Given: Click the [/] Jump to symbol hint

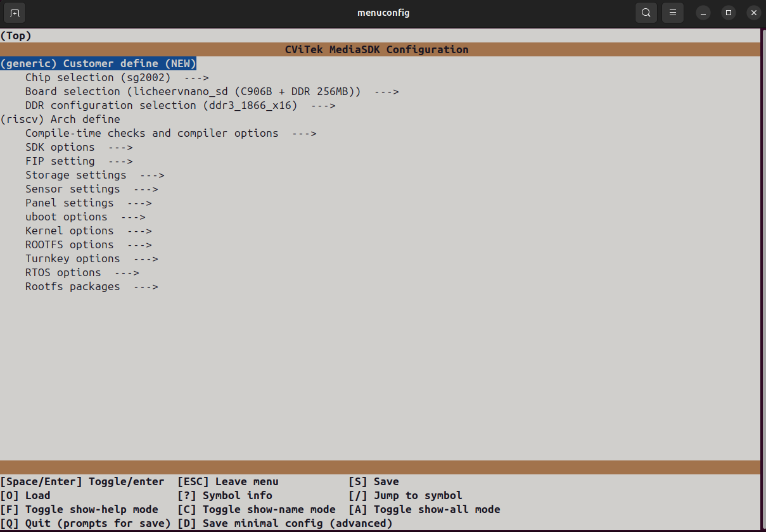Looking at the screenshot, I should pyautogui.click(x=405, y=495).
